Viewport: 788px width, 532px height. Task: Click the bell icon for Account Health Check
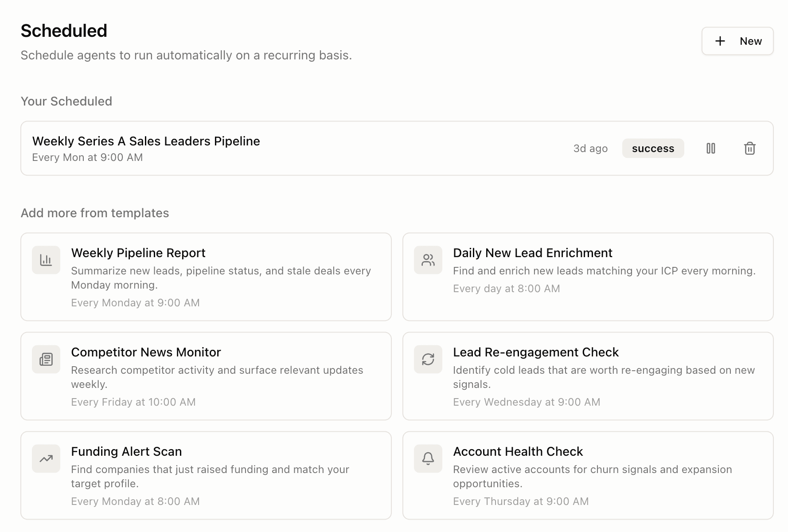coord(428,458)
